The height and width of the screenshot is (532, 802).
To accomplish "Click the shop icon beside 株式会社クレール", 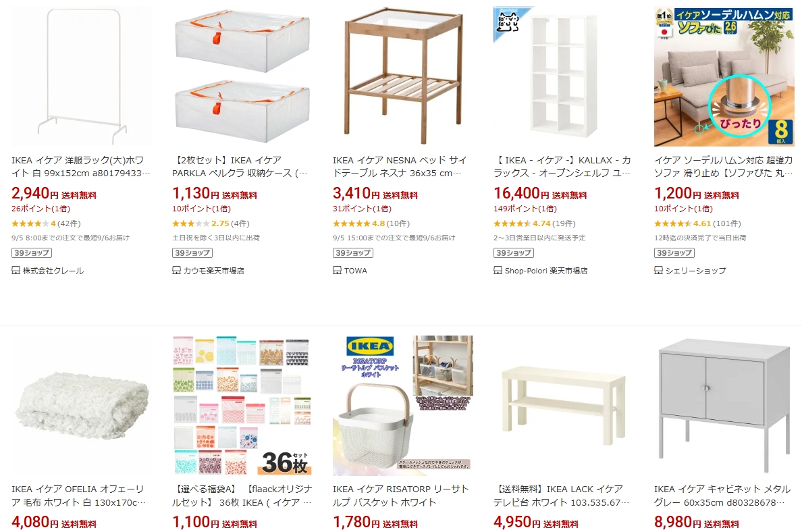I will tap(16, 270).
